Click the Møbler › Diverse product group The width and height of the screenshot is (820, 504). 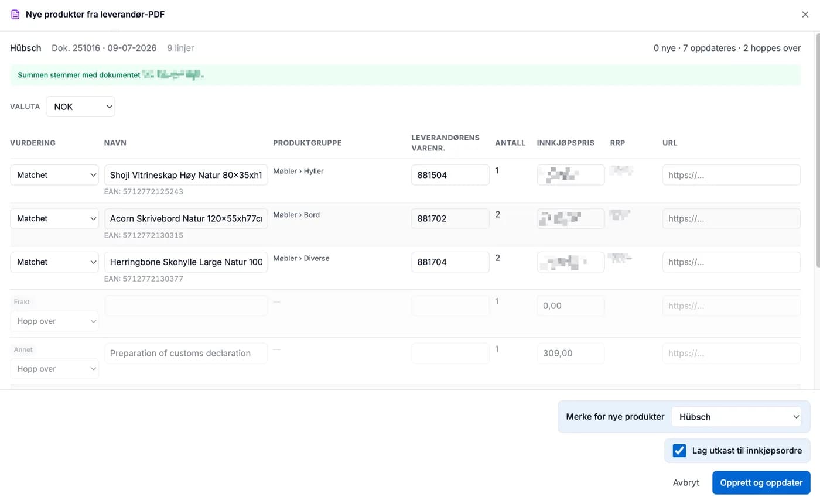[301, 258]
